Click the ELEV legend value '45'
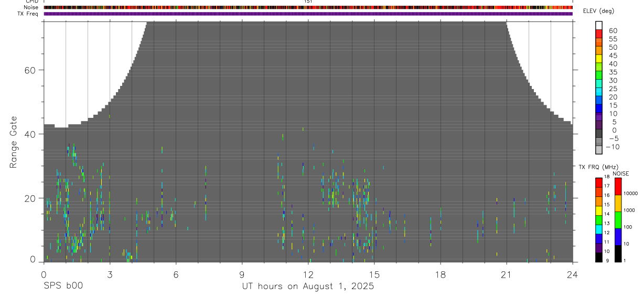Viewport: 644px width, 297px height. pyautogui.click(x=613, y=56)
